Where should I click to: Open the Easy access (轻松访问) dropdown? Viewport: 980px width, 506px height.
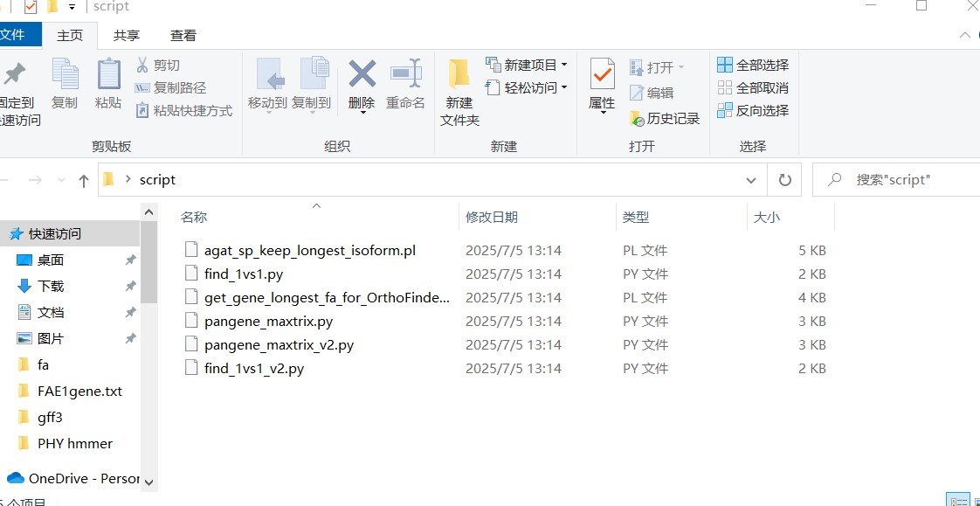tap(527, 87)
